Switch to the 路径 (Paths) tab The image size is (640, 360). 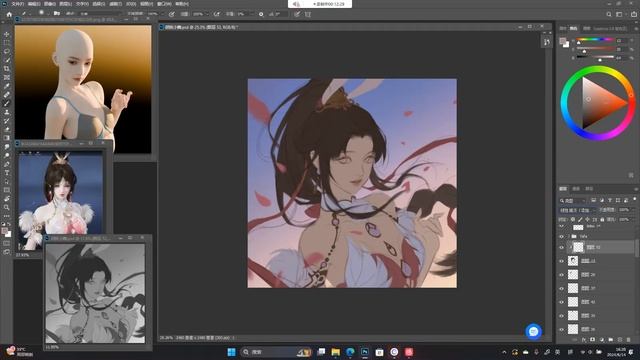click(x=589, y=189)
